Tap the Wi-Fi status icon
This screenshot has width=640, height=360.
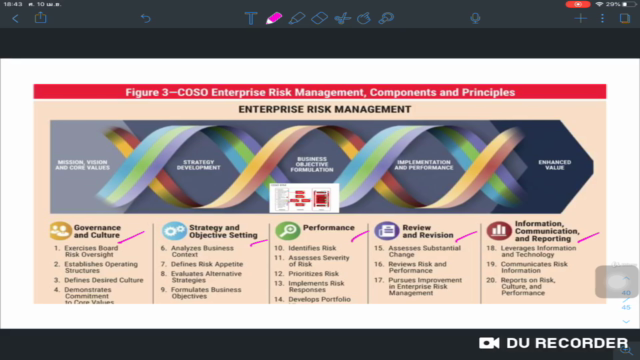pos(599,4)
